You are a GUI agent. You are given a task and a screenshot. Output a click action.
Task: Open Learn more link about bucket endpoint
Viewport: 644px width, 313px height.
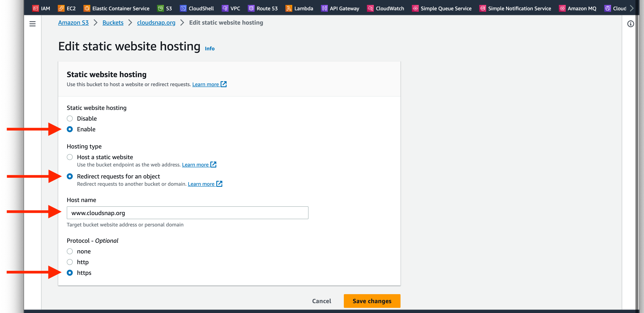click(195, 165)
